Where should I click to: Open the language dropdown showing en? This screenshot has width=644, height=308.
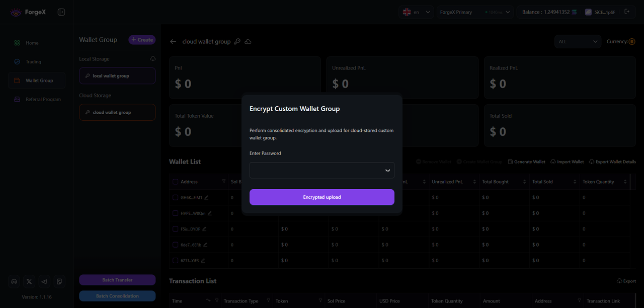tap(417, 12)
